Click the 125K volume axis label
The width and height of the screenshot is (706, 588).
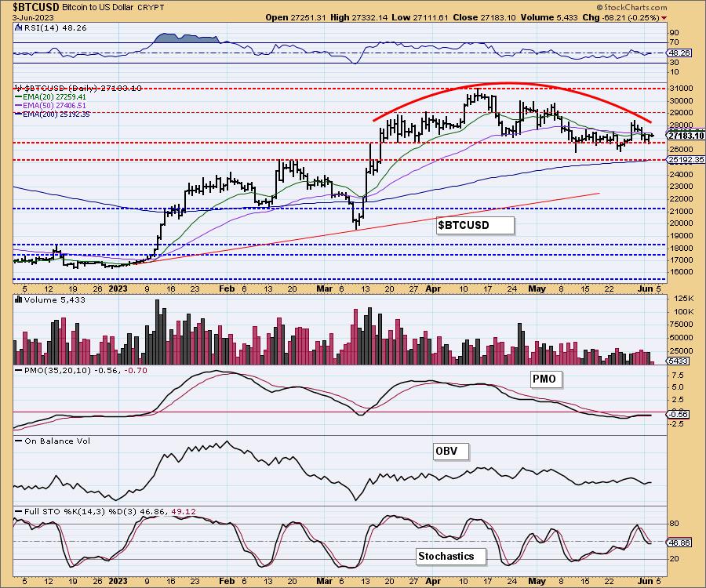point(682,299)
